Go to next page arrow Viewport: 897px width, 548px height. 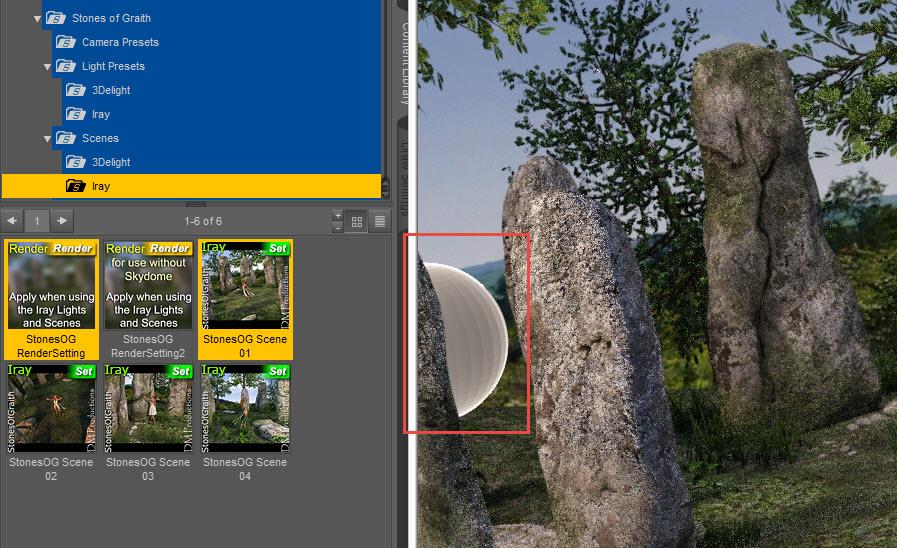62,221
